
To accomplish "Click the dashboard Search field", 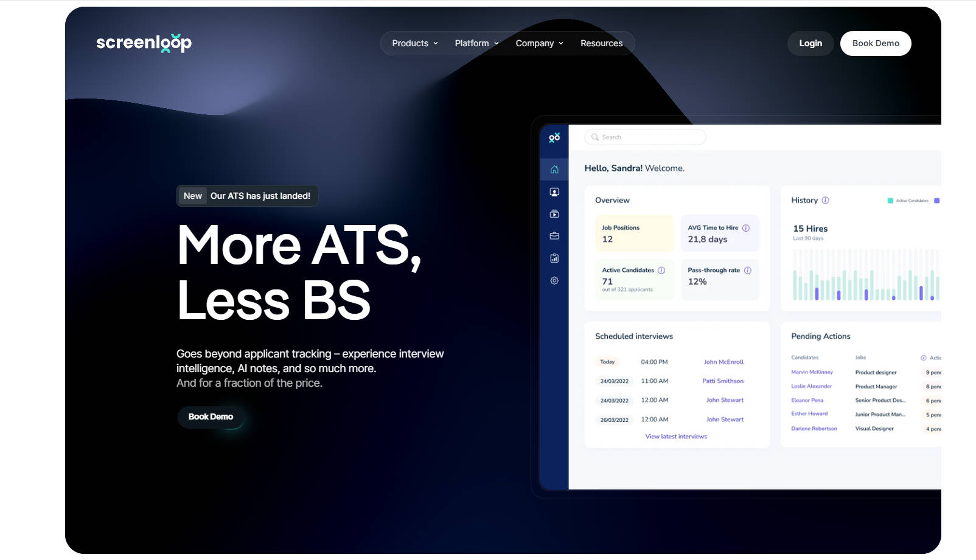I will (645, 137).
